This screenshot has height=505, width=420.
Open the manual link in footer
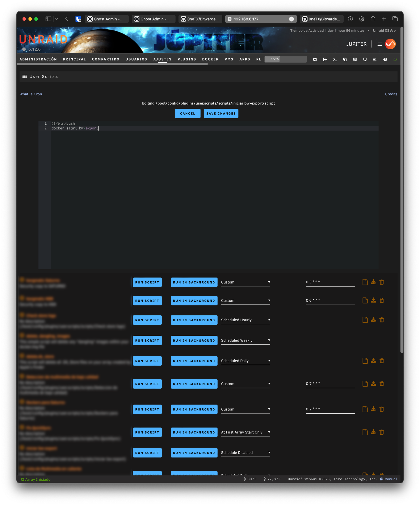tap(391, 479)
